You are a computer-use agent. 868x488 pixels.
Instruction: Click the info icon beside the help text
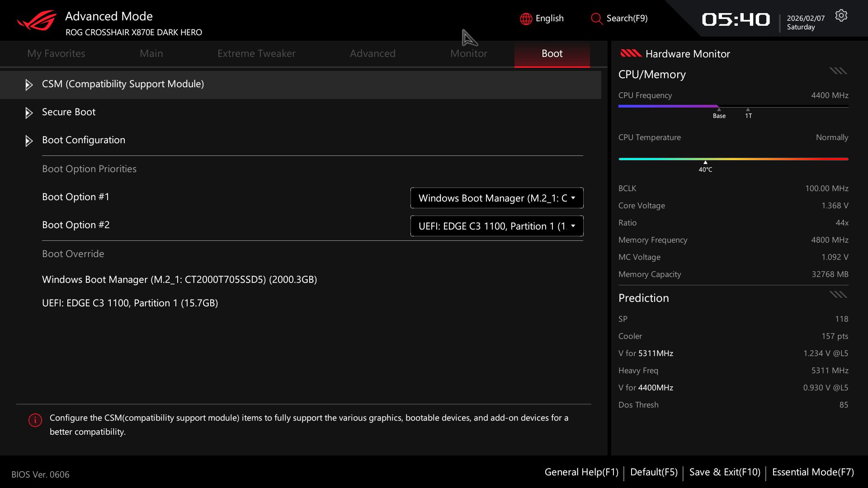click(35, 420)
